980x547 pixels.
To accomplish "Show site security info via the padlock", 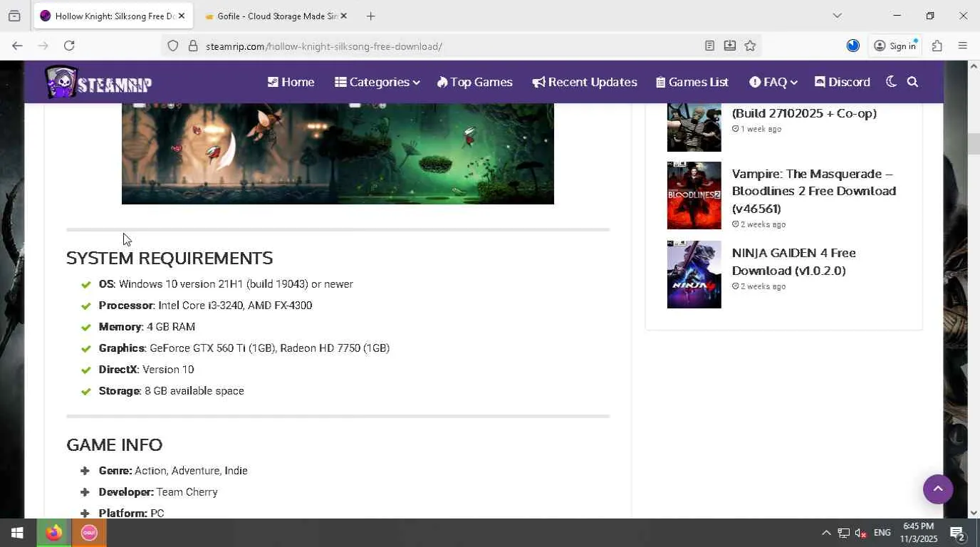I will (x=192, y=46).
